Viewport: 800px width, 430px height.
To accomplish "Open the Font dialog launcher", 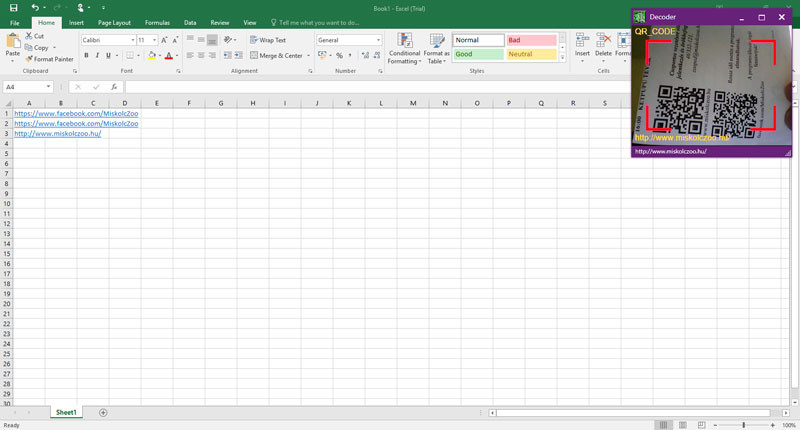I will click(x=178, y=71).
